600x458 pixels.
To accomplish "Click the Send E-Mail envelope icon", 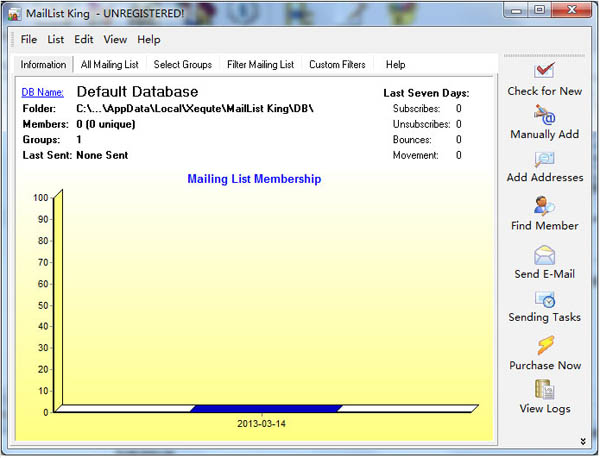I will 544,253.
